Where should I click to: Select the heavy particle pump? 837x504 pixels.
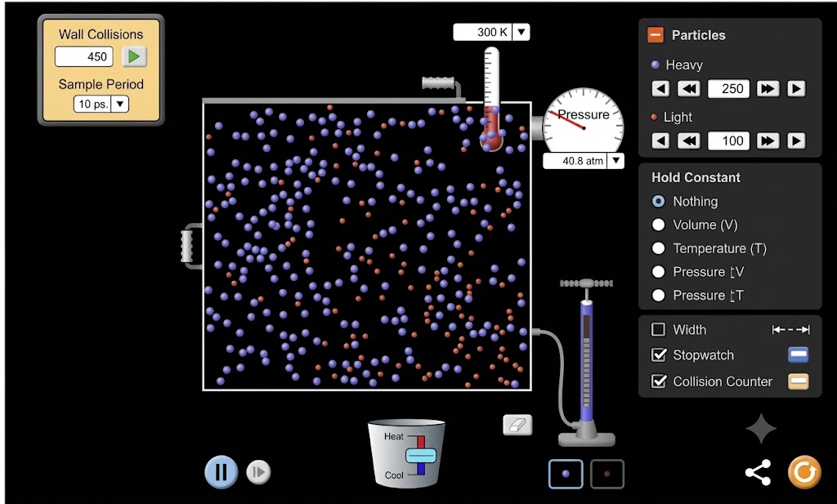pos(566,474)
